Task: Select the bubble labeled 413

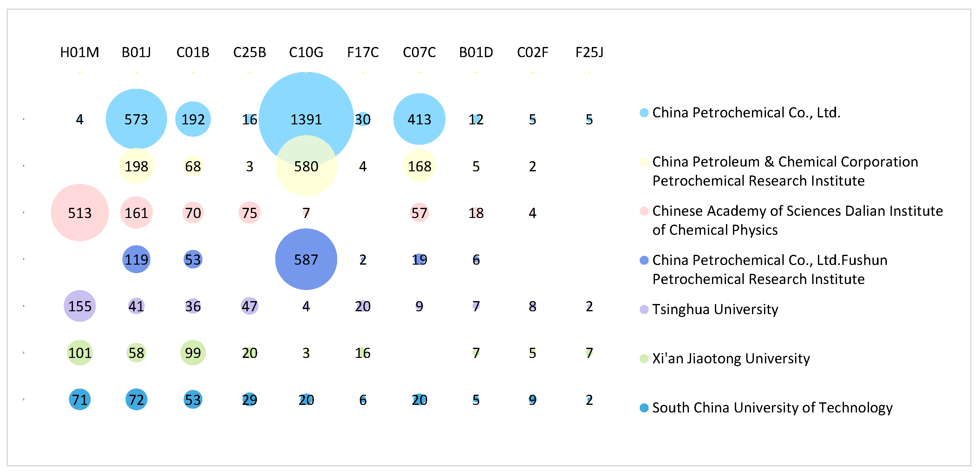Action: point(419,119)
